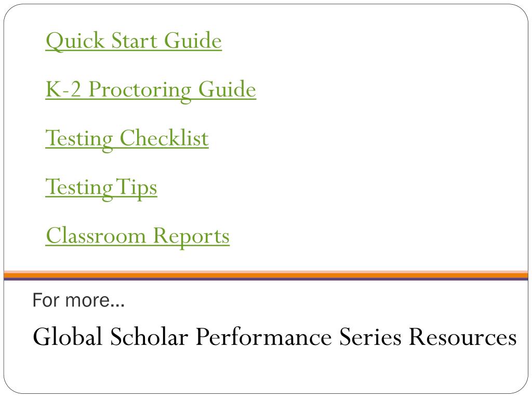
Task: Click the word 'Reports' in the last link
Action: point(191,237)
